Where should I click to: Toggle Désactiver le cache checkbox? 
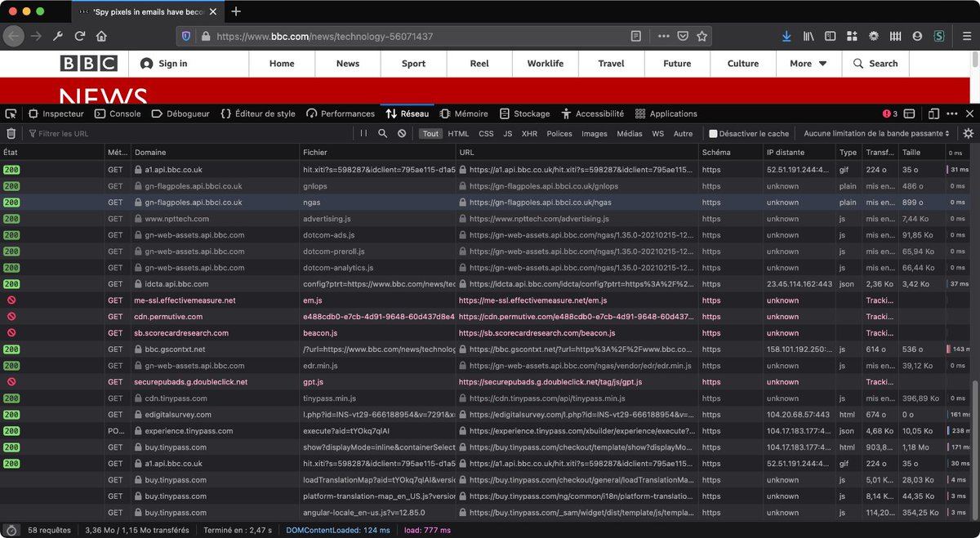tap(713, 134)
